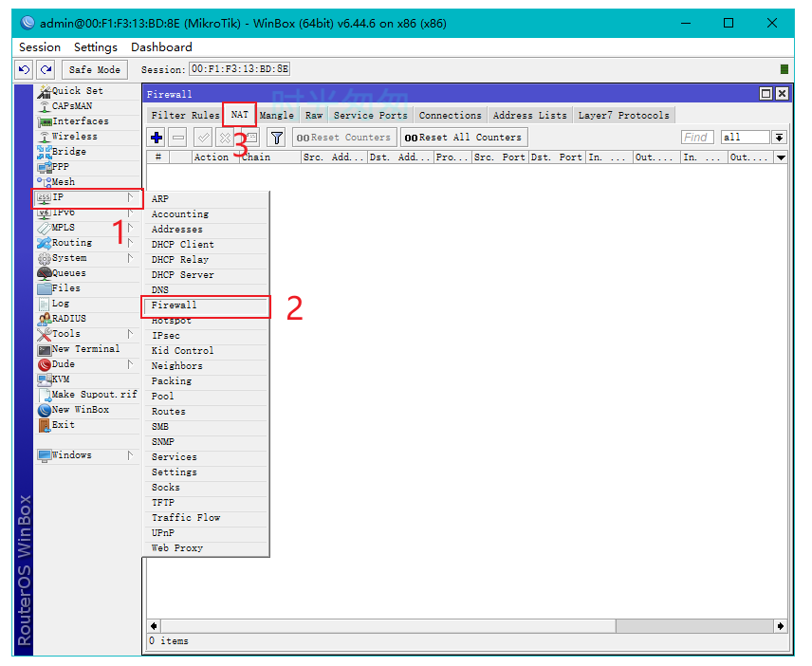Open KVM sidebar entry
The image size is (812, 666).
pyautogui.click(x=87, y=379)
